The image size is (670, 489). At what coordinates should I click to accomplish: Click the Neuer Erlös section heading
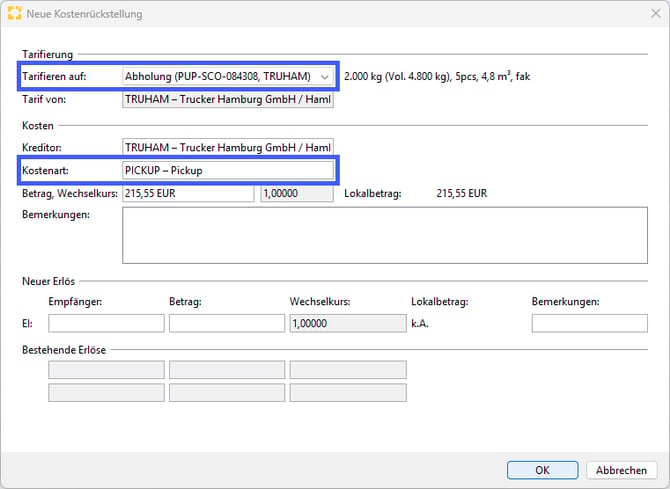coord(48,281)
